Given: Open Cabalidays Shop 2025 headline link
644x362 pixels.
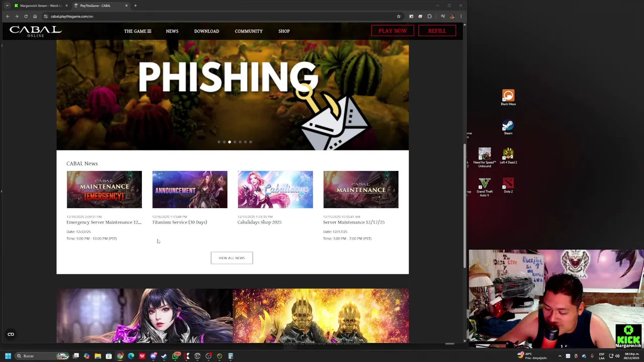Looking at the screenshot, I should pos(259,222).
